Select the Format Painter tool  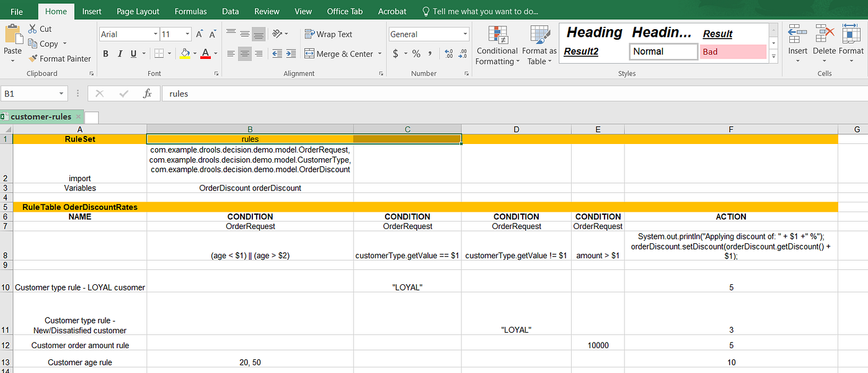click(60, 58)
